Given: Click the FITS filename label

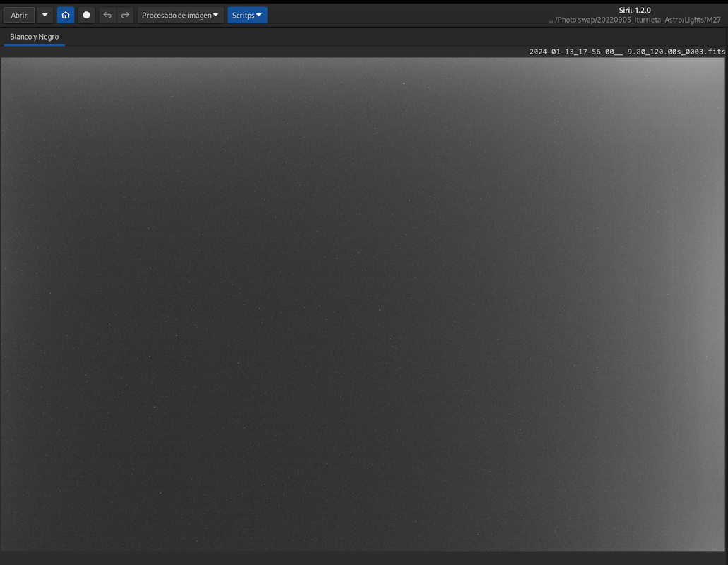Looking at the screenshot, I should 627,52.
